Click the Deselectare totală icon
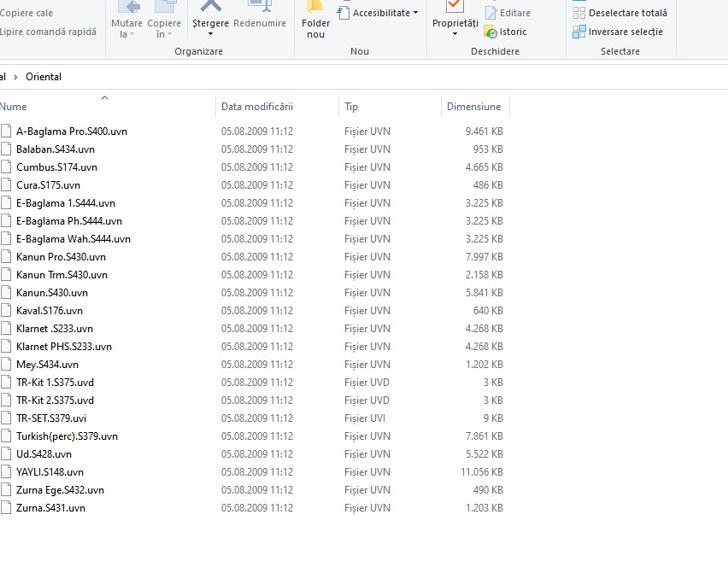The width and height of the screenshot is (728, 573). tap(579, 13)
